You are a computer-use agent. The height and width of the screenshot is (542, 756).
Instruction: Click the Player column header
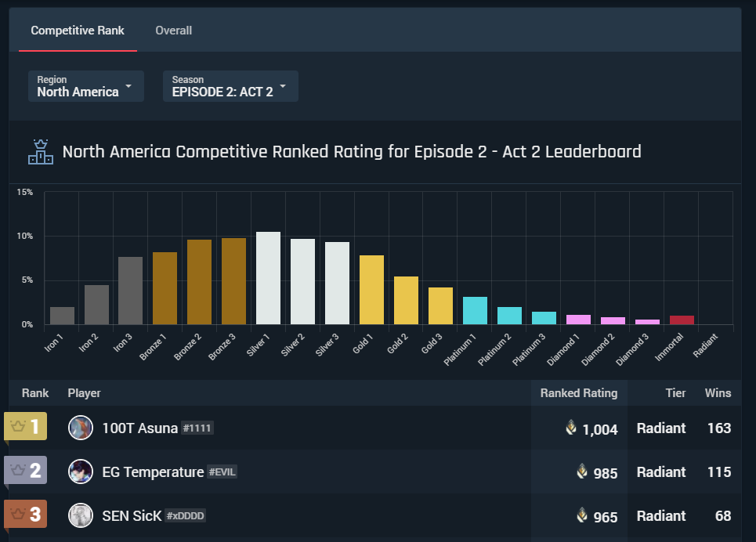click(85, 393)
